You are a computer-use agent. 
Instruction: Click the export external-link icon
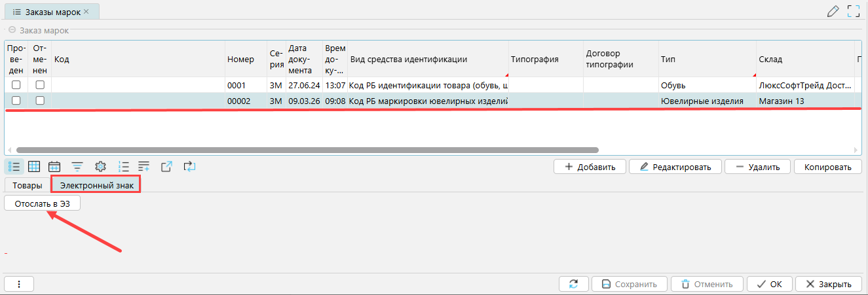[166, 166]
